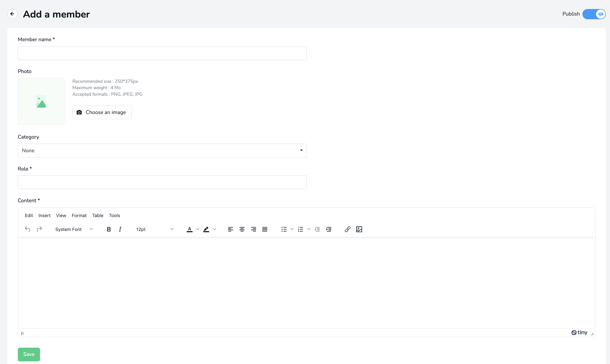610x364 pixels.
Task: Open the Insert menu
Action: pyautogui.click(x=44, y=215)
